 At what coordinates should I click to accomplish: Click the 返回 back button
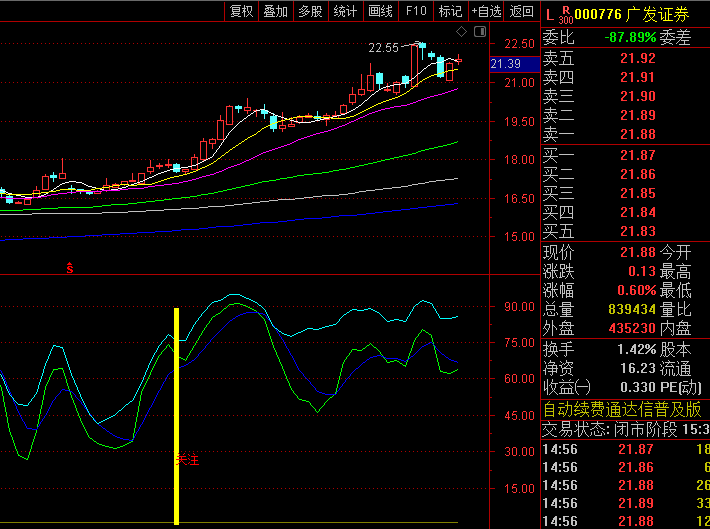pyautogui.click(x=522, y=11)
